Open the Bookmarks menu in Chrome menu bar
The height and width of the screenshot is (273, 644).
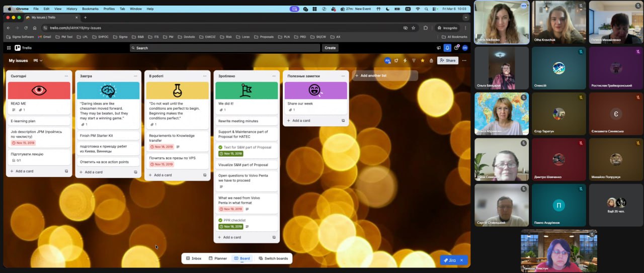click(90, 9)
